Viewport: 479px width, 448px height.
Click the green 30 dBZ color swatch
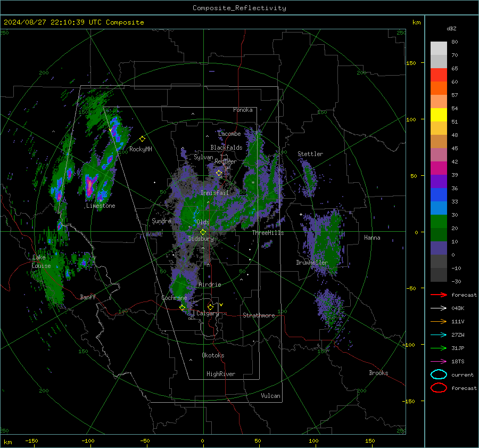[x=439, y=222]
